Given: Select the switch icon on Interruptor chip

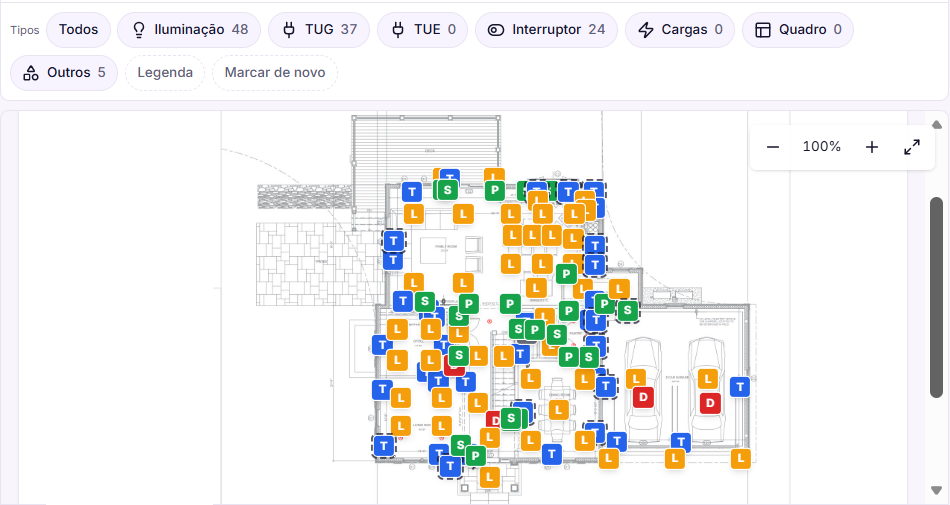Looking at the screenshot, I should [496, 30].
